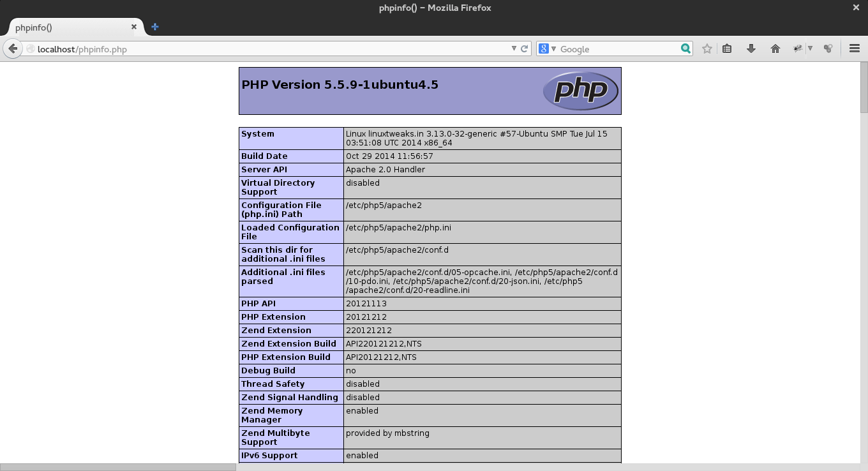Viewport: 868px width, 471px height.
Task: Open the Downloads arrow icon
Action: [751, 49]
